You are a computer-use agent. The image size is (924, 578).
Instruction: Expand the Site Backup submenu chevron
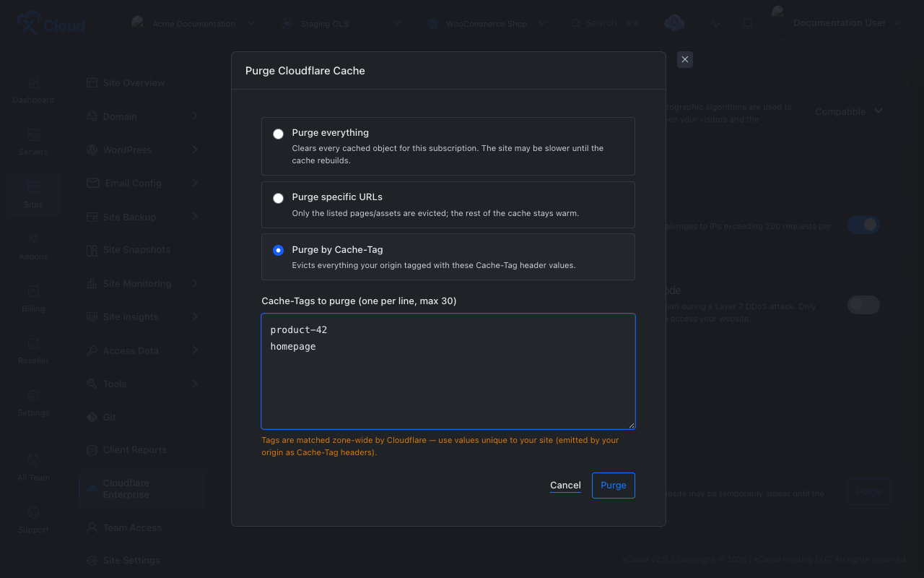tap(196, 217)
